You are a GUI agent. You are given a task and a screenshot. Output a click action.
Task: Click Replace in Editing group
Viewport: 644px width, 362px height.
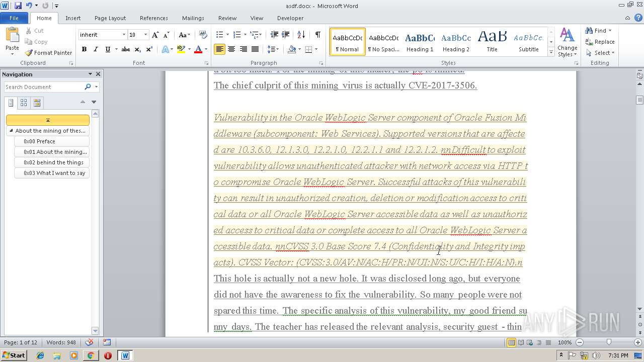[x=600, y=42]
